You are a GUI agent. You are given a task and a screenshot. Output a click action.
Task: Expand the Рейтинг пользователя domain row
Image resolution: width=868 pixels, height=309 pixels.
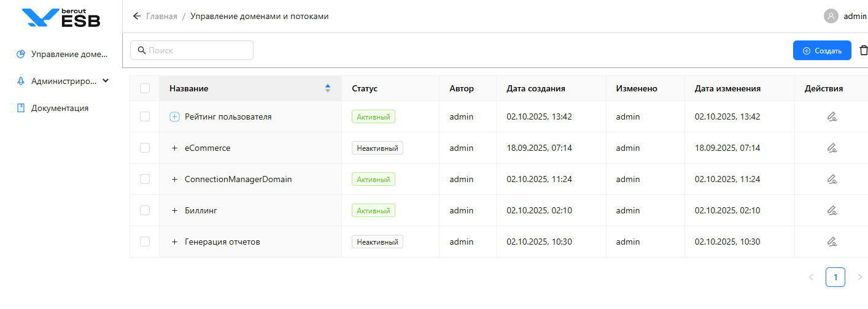click(x=174, y=116)
